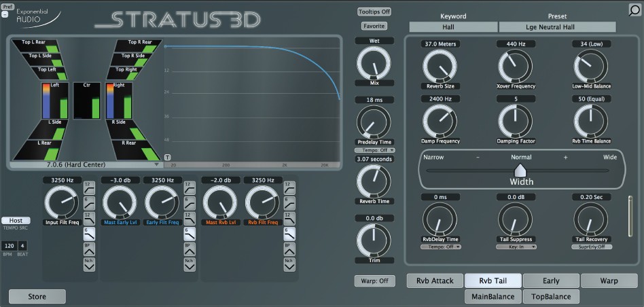Click the Mast Rvb Lvl knob
This screenshot has width=644, height=307.
point(219,202)
